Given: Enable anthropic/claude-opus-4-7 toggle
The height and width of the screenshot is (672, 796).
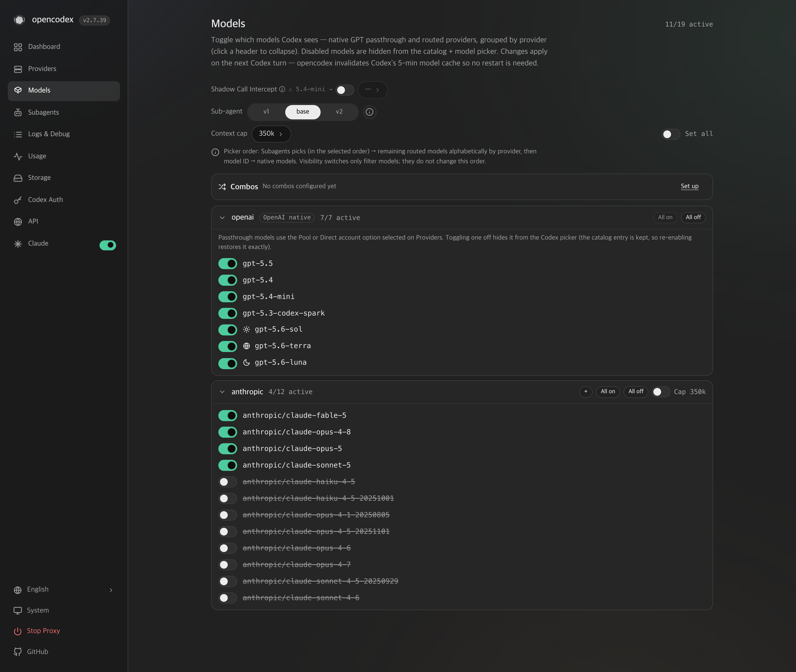Looking at the screenshot, I should click(x=227, y=565).
